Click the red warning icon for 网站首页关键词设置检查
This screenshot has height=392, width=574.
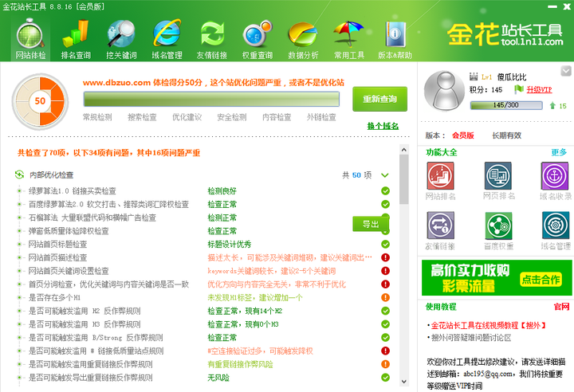(385, 271)
